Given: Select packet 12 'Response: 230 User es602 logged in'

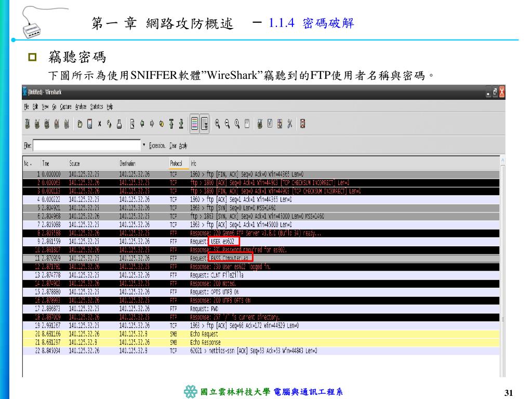Looking at the screenshot, I should (261, 267).
